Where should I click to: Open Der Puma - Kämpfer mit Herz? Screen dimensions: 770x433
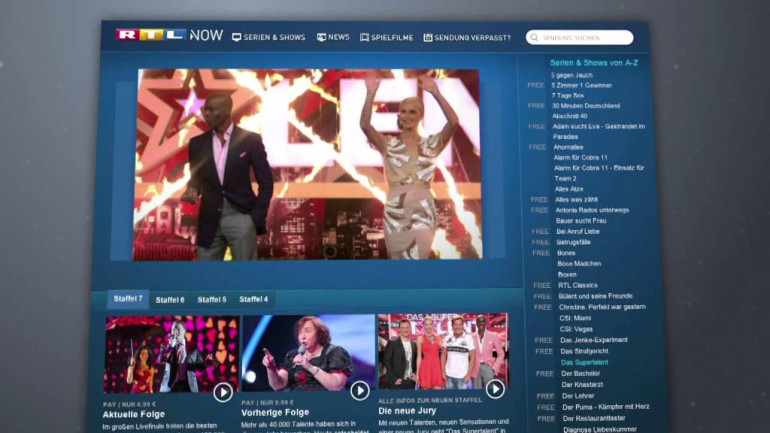[x=606, y=407]
